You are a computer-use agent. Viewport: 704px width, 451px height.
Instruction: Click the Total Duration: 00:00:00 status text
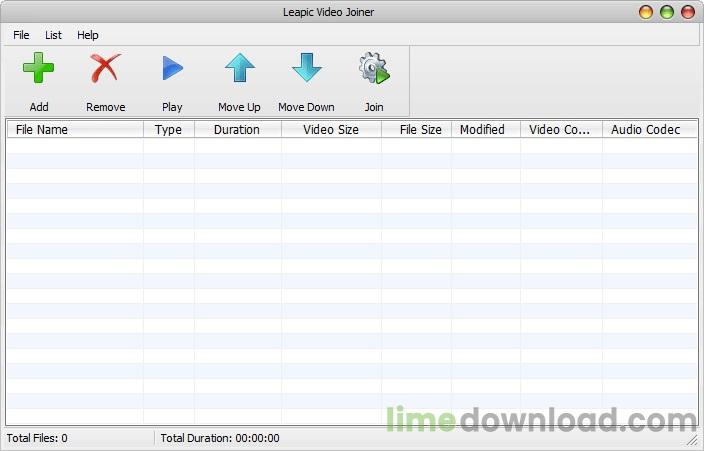click(x=220, y=438)
